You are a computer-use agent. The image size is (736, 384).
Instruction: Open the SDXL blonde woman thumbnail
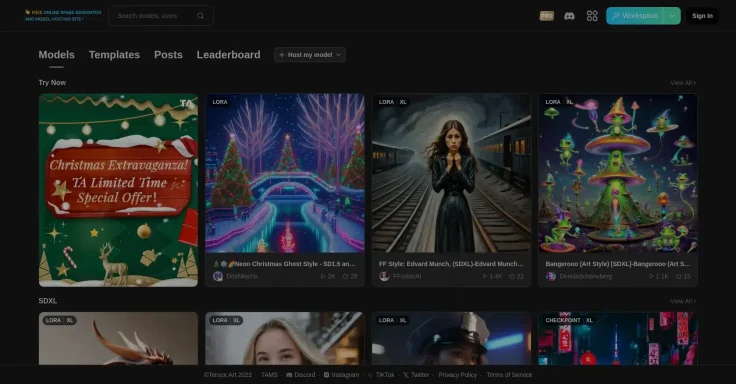pyautogui.click(x=285, y=338)
